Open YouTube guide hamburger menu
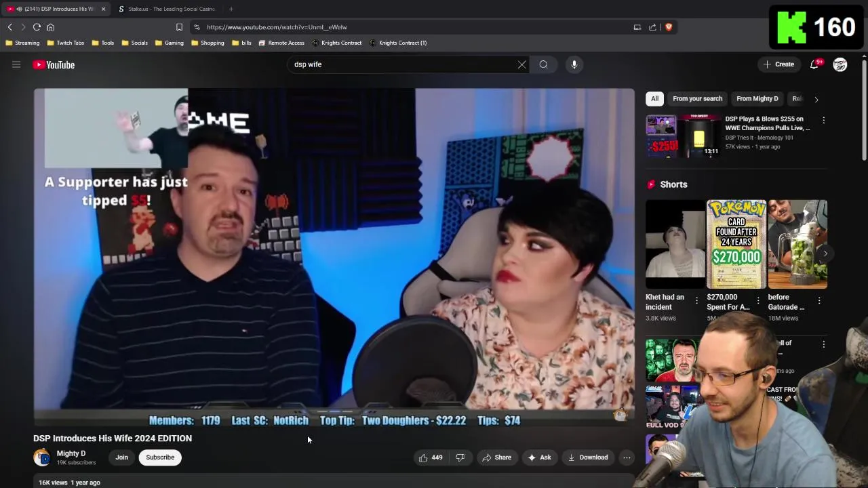 click(x=16, y=64)
